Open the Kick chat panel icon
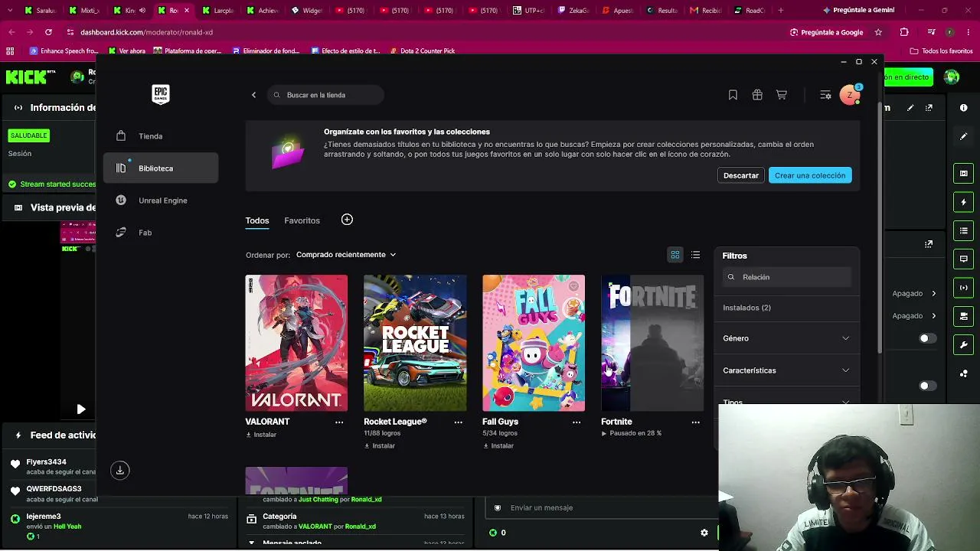The image size is (980, 551). click(x=964, y=259)
